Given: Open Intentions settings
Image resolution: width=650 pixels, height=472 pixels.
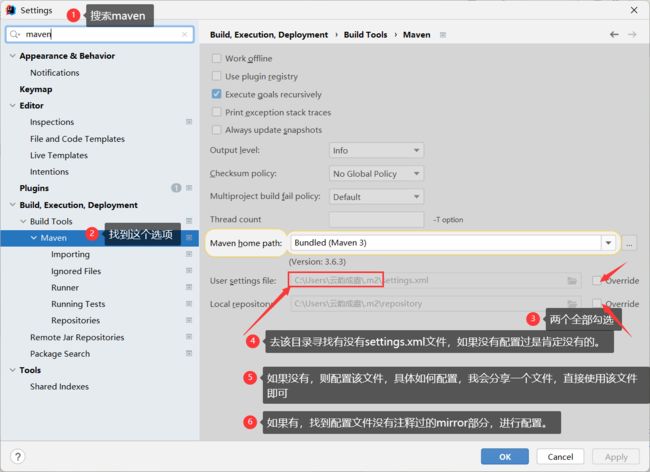Looking at the screenshot, I should pos(49,172).
